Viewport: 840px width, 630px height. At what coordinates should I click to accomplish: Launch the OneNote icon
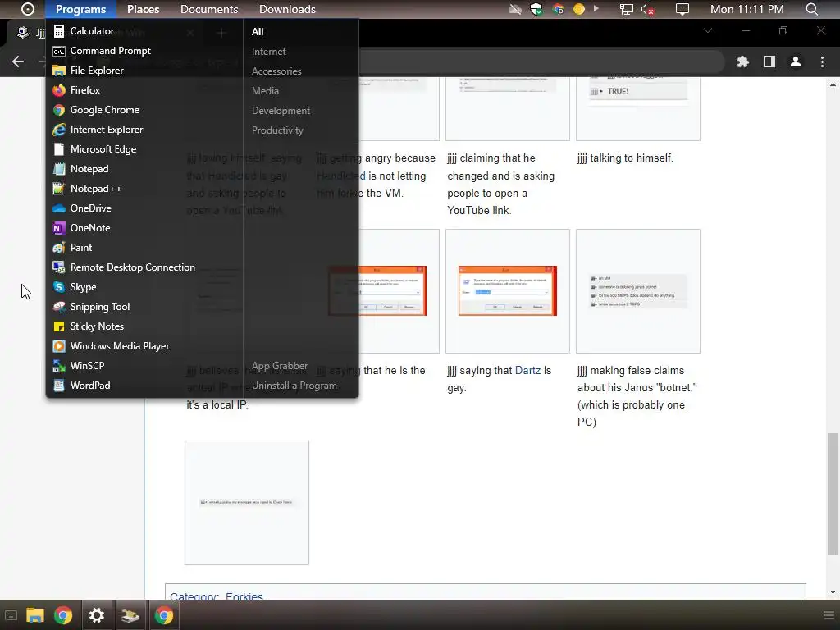(x=59, y=228)
